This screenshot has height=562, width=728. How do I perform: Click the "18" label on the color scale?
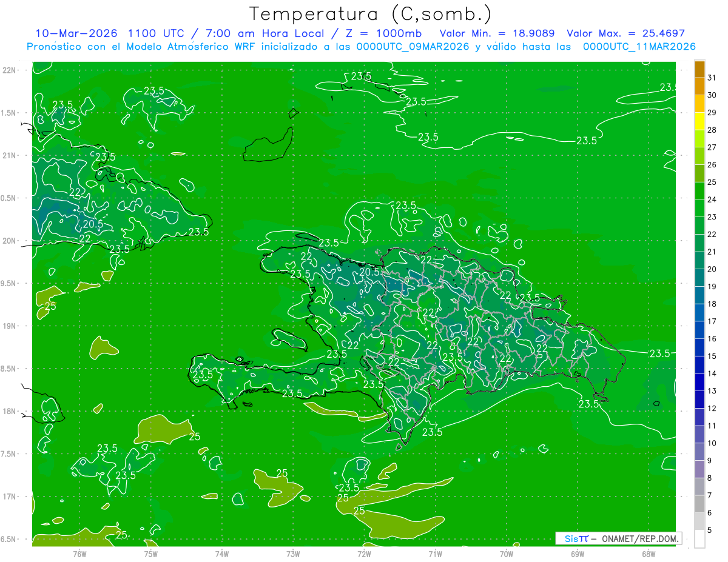tap(712, 304)
